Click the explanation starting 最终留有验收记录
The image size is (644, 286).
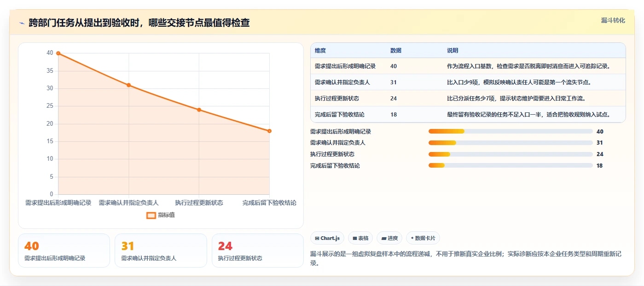(x=528, y=115)
